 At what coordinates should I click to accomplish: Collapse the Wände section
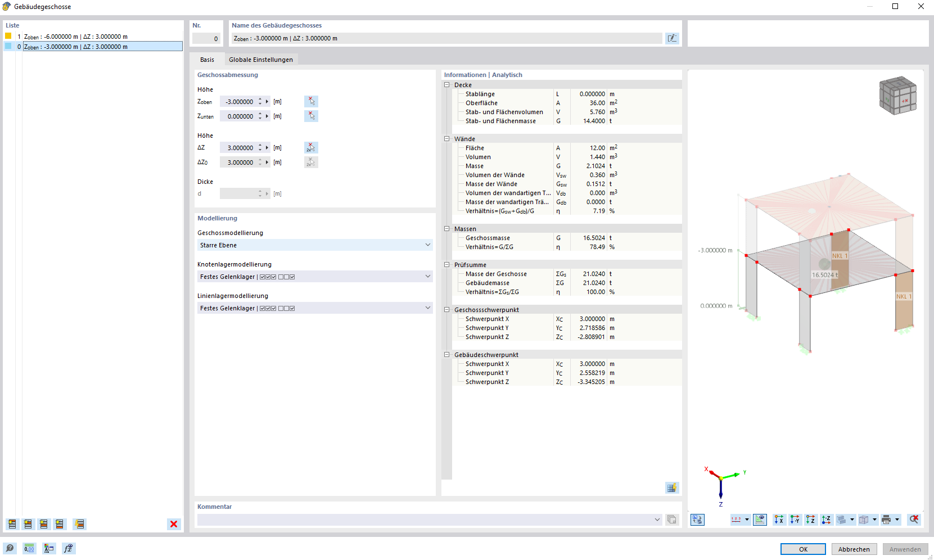[447, 139]
